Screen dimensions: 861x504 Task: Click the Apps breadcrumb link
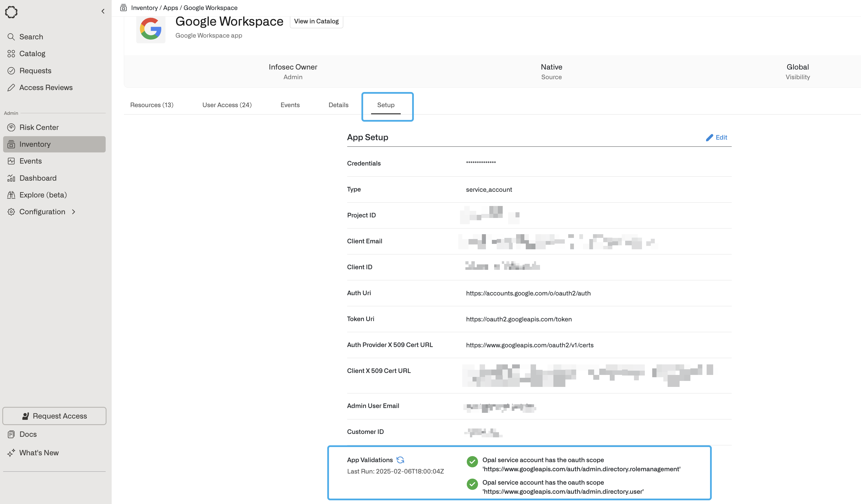coord(171,7)
